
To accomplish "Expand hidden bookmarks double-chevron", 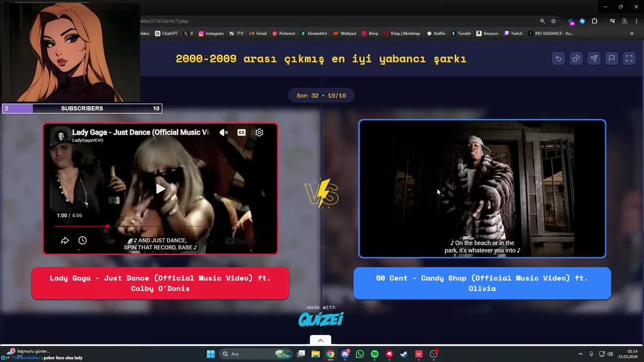I will pos(632,34).
